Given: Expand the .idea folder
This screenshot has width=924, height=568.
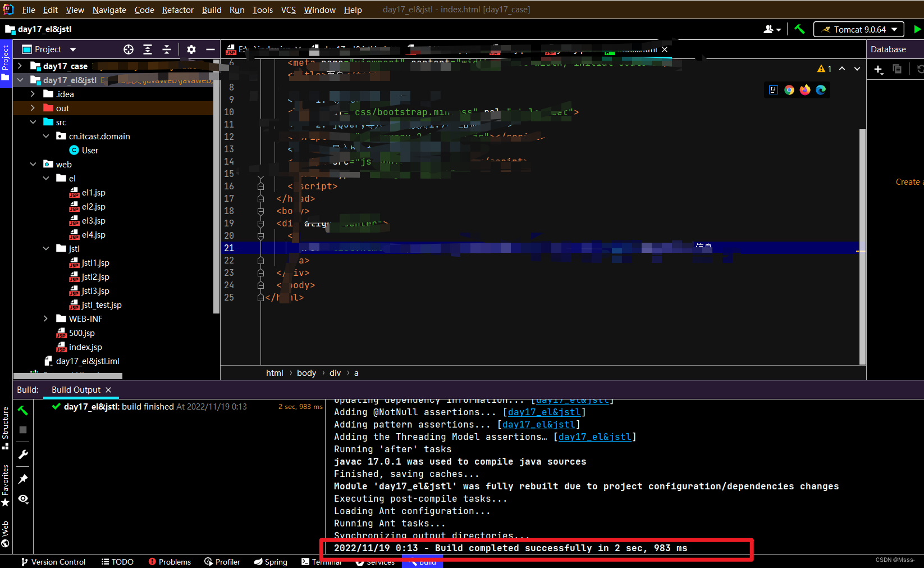Looking at the screenshot, I should click(33, 94).
